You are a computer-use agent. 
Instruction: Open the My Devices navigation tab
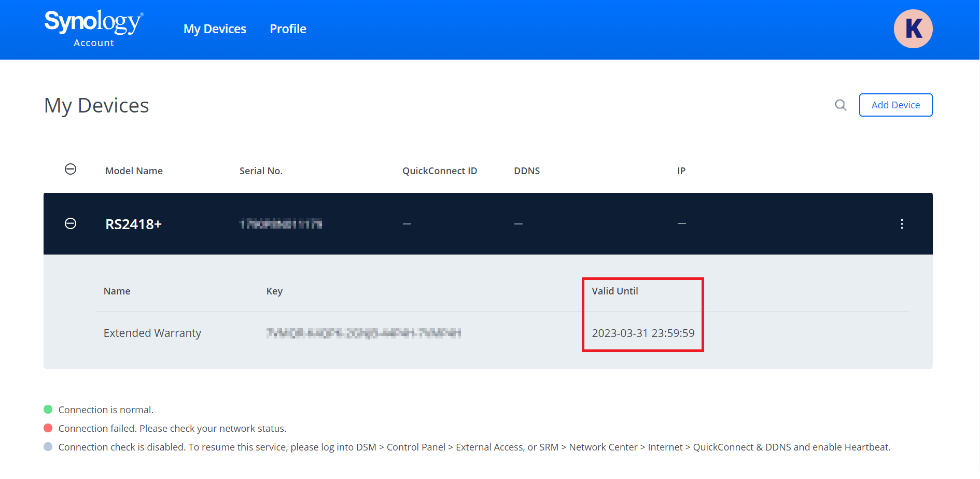[215, 29]
